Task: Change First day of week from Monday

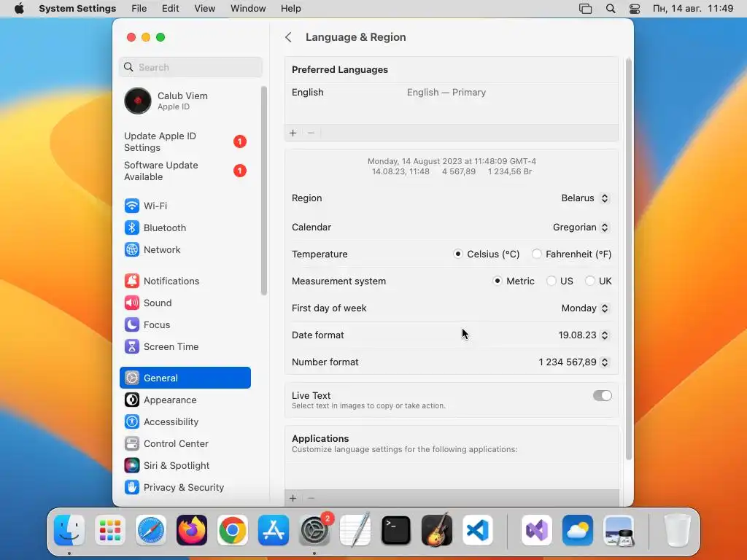Action: point(585,308)
